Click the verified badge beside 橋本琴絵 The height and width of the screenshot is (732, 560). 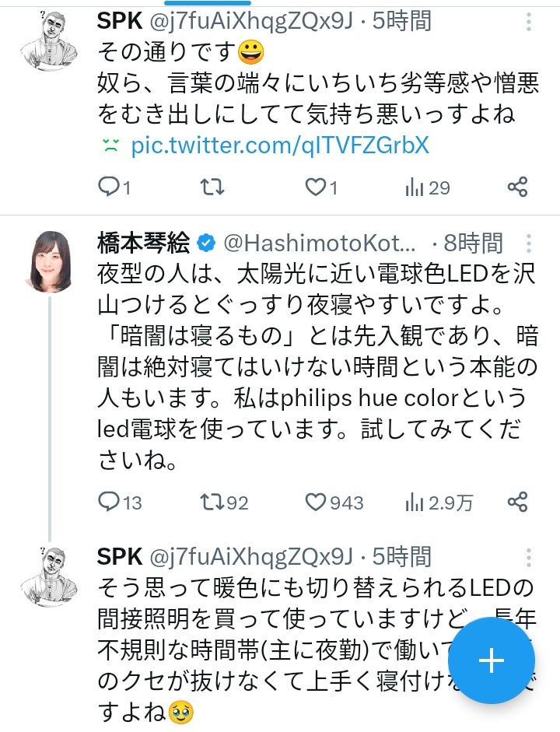[x=206, y=243]
